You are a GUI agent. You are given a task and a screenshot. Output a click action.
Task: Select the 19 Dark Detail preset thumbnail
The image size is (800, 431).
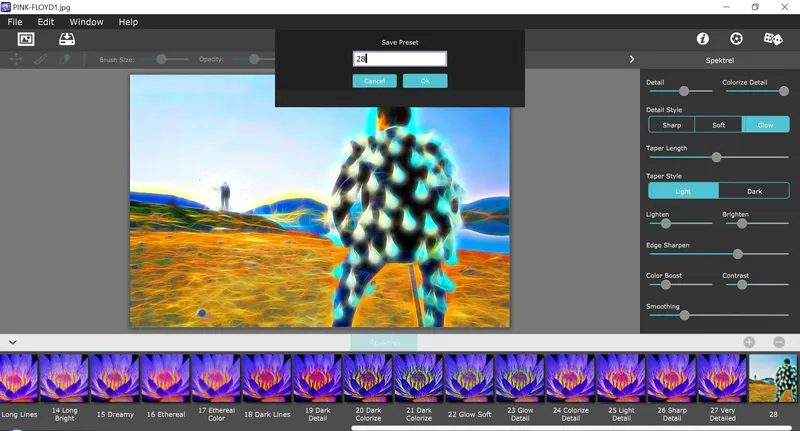tap(317, 378)
